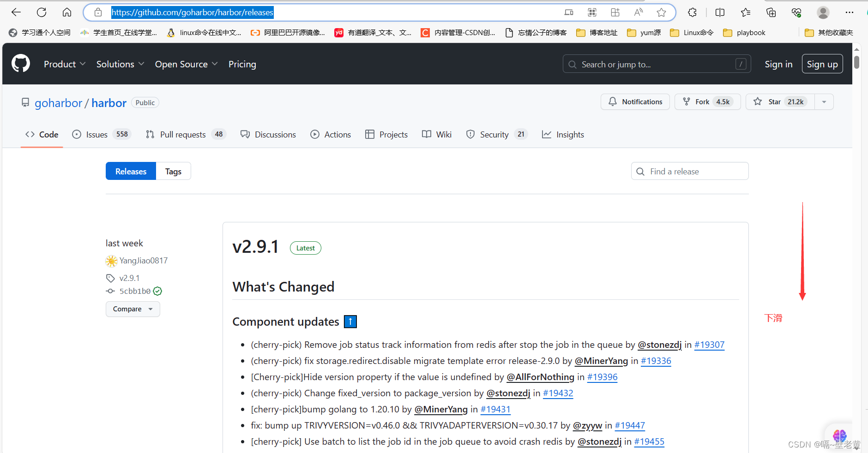The width and height of the screenshot is (868, 453).
Task: Open Pricing page
Action: pyautogui.click(x=242, y=64)
